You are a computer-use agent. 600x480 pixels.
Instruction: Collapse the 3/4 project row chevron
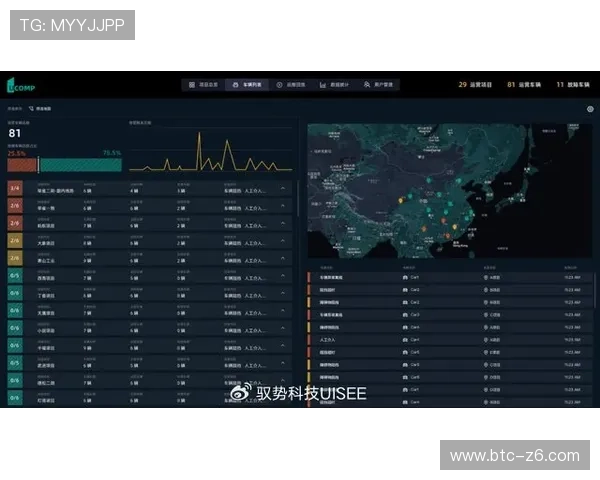point(282,188)
